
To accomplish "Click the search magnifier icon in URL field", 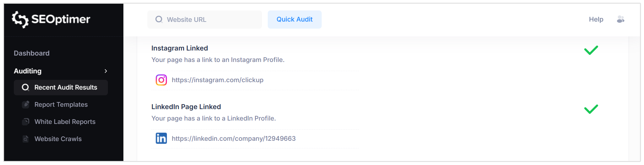I will point(159,20).
